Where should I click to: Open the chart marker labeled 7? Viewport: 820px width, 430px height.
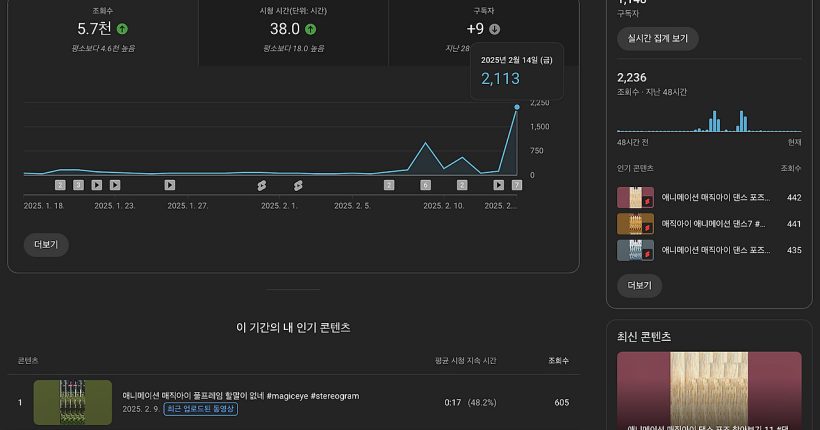coord(517,185)
